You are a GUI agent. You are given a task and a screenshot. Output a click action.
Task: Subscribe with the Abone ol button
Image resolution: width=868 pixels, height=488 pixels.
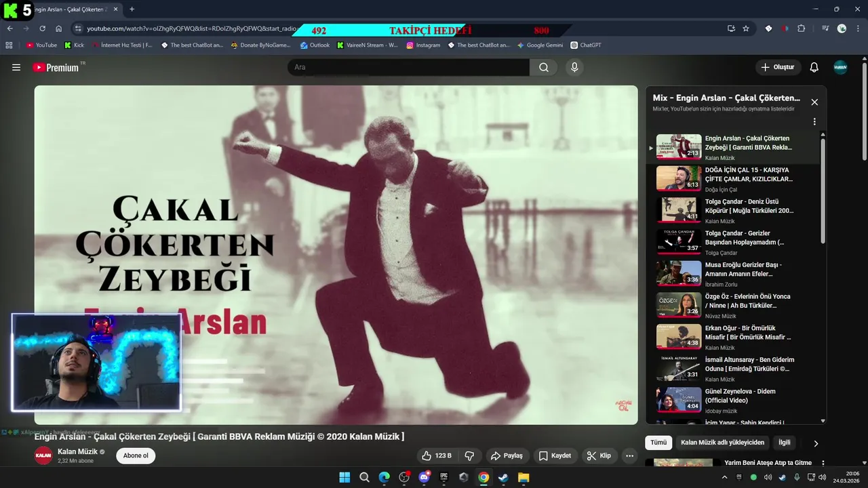pyautogui.click(x=136, y=455)
